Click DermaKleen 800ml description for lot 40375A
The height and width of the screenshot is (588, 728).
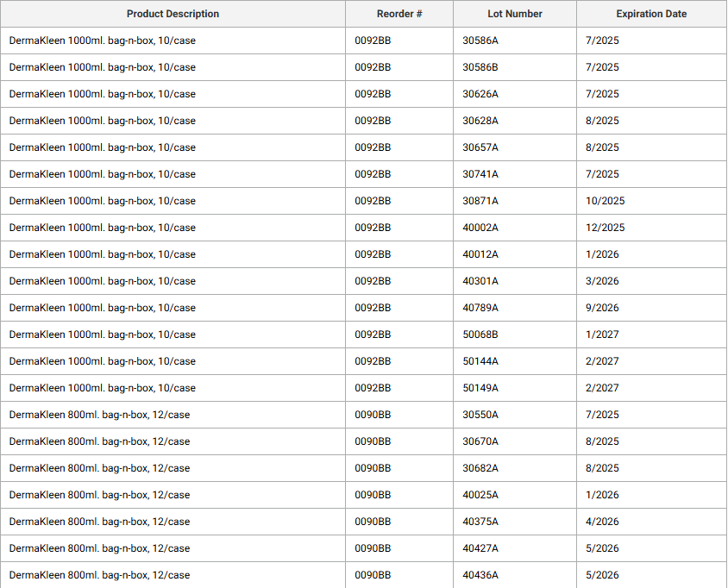click(x=99, y=522)
